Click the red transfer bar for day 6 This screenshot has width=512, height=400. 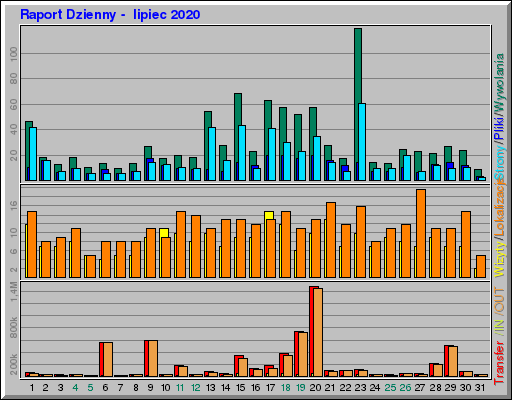pos(101,359)
